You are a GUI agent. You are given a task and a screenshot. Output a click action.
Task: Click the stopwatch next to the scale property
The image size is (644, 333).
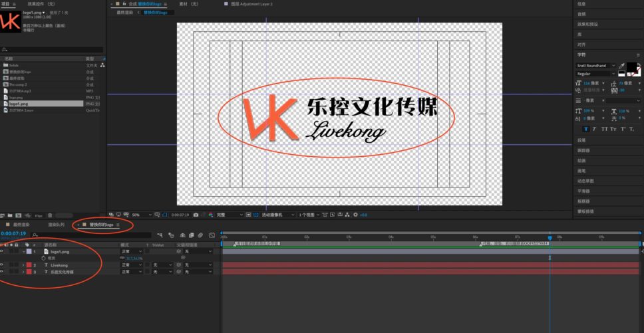pos(43,258)
